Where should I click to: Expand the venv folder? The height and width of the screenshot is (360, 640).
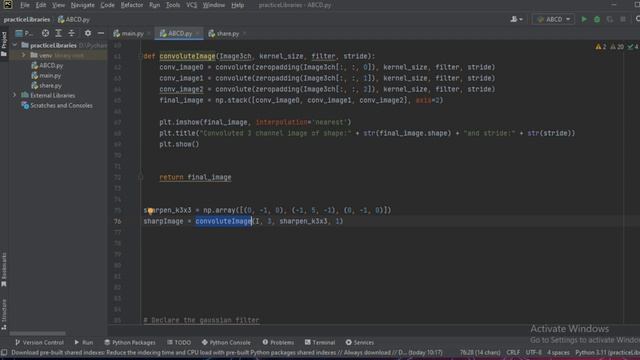pos(24,55)
